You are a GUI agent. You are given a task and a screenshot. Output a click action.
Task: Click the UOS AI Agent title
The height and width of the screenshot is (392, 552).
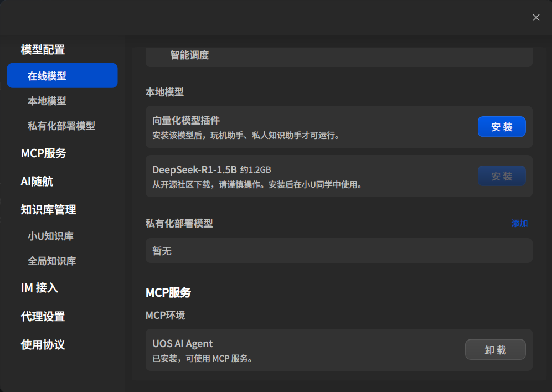182,344
